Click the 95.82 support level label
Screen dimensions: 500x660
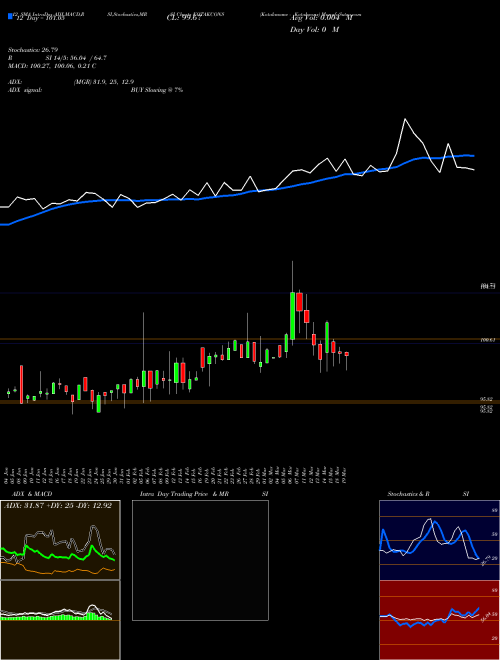(x=487, y=399)
